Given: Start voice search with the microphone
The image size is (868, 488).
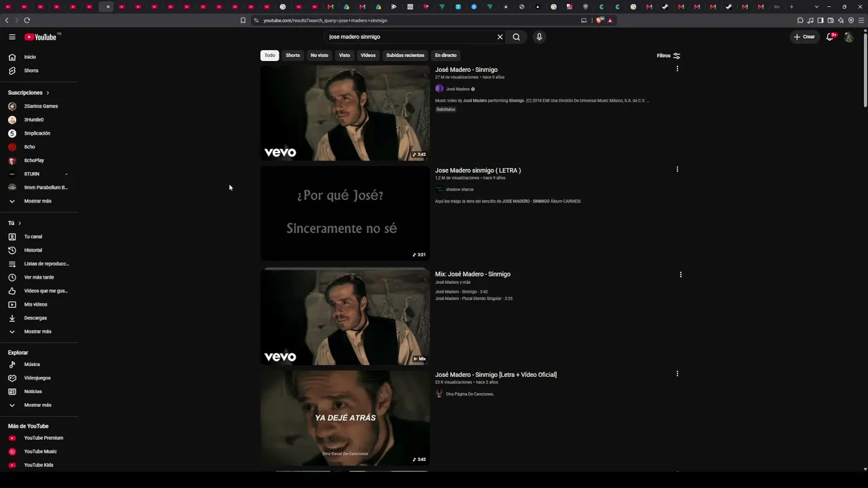Looking at the screenshot, I should click(539, 37).
